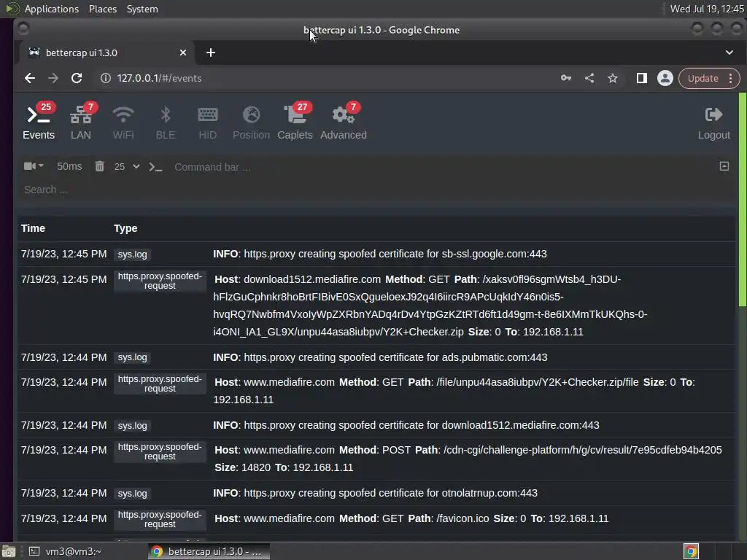747x560 pixels.
Task: Open the record session camera dropdown
Action: (34, 166)
